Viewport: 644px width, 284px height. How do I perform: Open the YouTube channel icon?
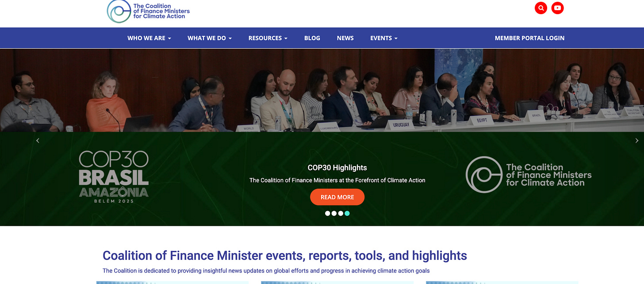pyautogui.click(x=558, y=8)
